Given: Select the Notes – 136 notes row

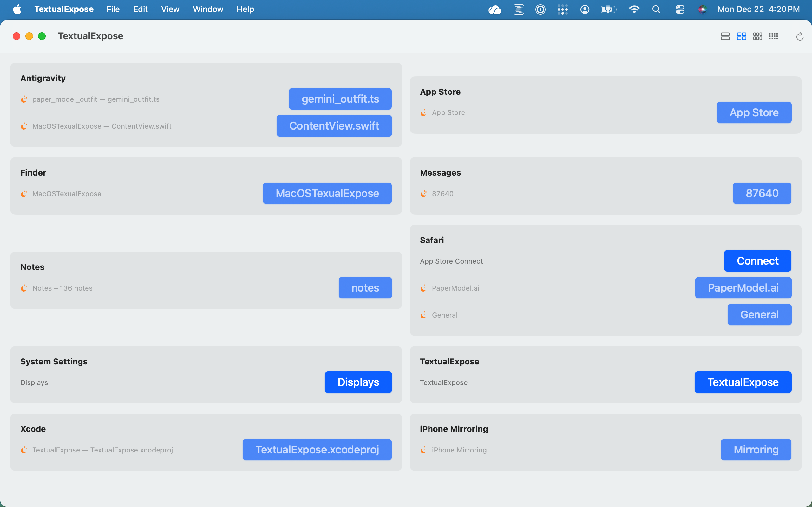Looking at the screenshot, I should click(62, 288).
